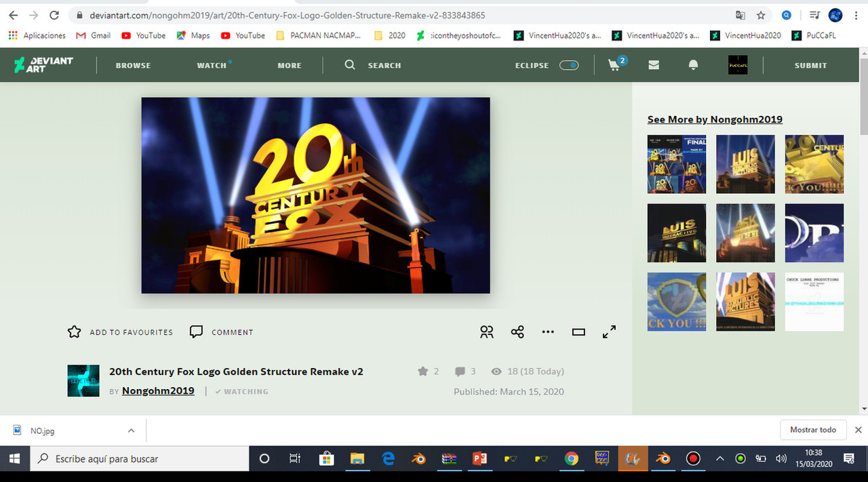
Task: Open the Chuck Lorre Productions thumbnail
Action: click(x=814, y=302)
